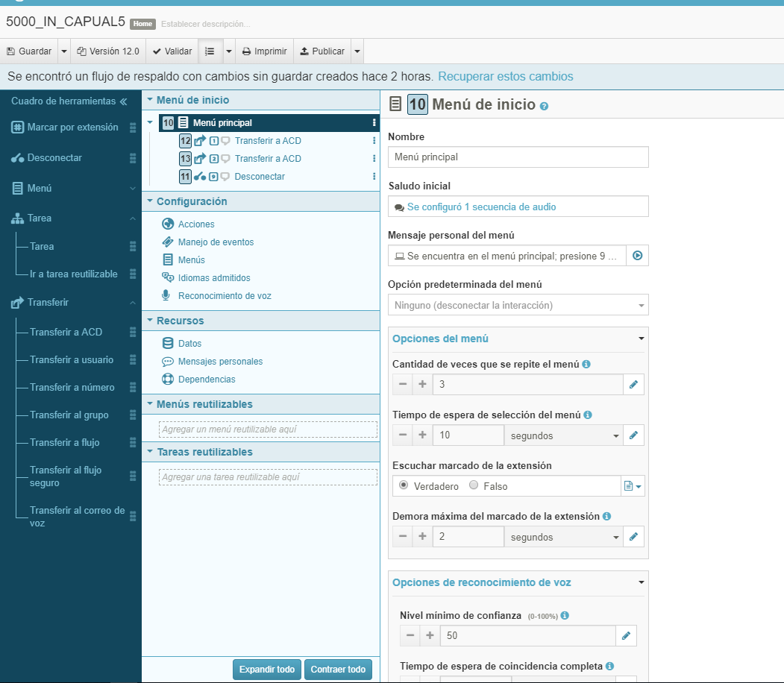This screenshot has width=784, height=683.
Task: Collapse the Opciones del menú section
Action: click(641, 339)
